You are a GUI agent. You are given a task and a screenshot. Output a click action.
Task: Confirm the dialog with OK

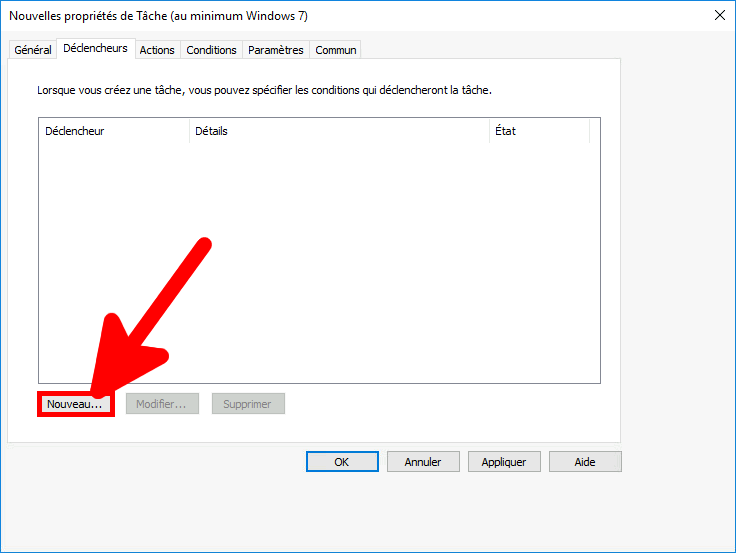pos(342,462)
